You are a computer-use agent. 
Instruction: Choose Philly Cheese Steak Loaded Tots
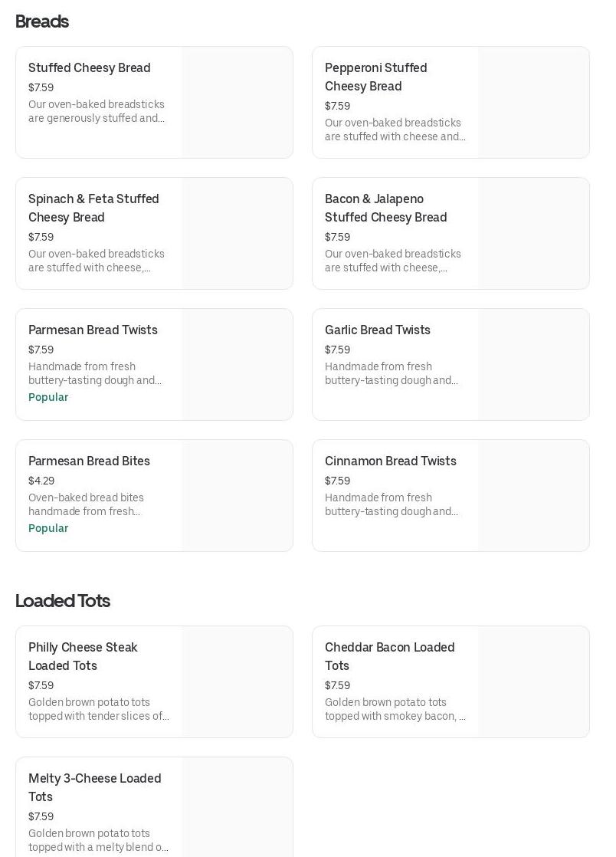pyautogui.click(x=83, y=656)
